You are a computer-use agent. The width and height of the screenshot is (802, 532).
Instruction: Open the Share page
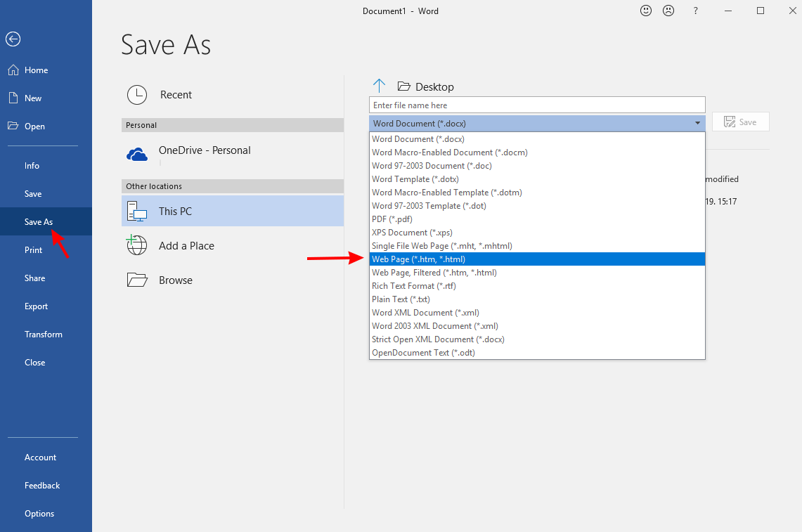tap(46, 278)
